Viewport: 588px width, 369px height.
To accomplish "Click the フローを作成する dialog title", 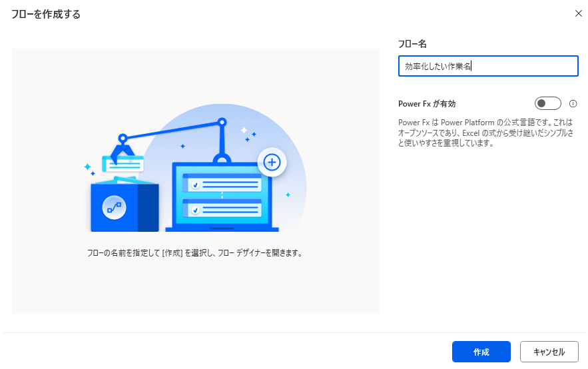I will click(x=46, y=14).
